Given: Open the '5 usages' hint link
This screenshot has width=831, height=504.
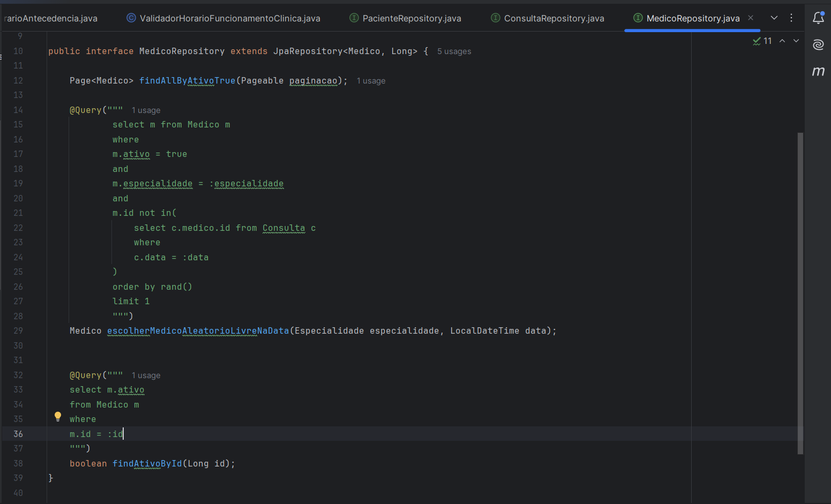Looking at the screenshot, I should click(x=454, y=51).
